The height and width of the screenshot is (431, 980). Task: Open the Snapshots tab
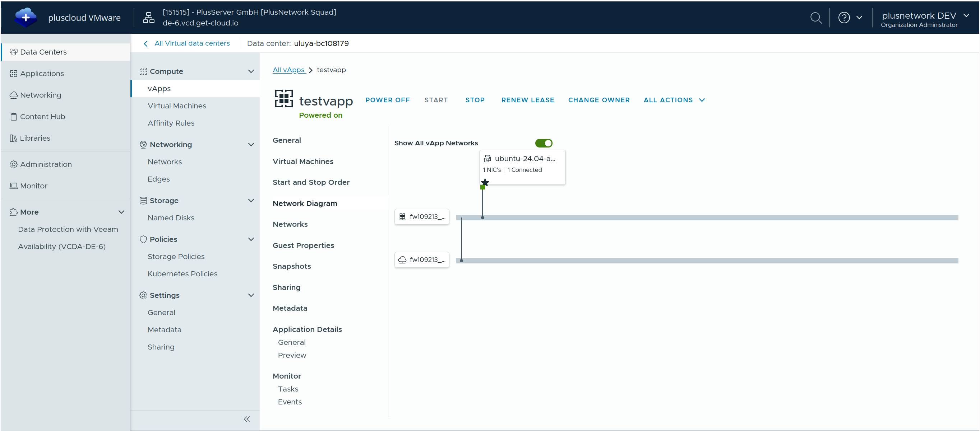pyautogui.click(x=291, y=266)
